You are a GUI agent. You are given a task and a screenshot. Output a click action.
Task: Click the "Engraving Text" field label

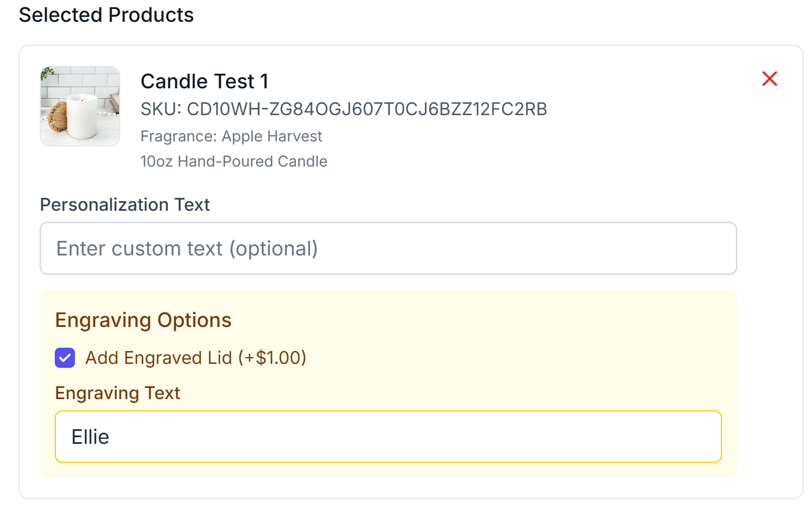coord(117,393)
